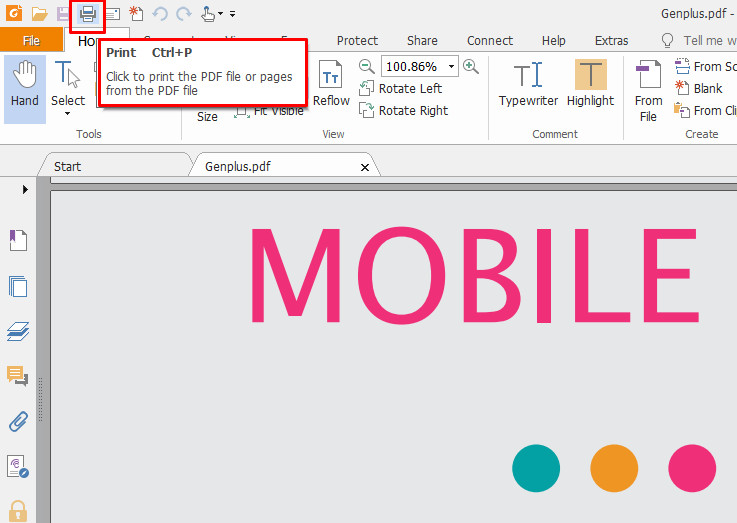Screen dimensions: 737x523
Task: Close the Genplus.pdf document tab
Action: click(364, 167)
